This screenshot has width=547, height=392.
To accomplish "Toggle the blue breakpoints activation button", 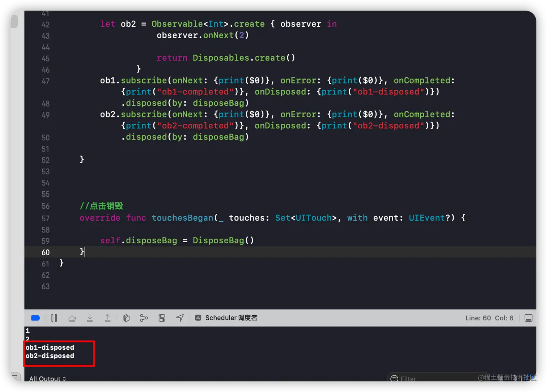I will (x=35, y=318).
